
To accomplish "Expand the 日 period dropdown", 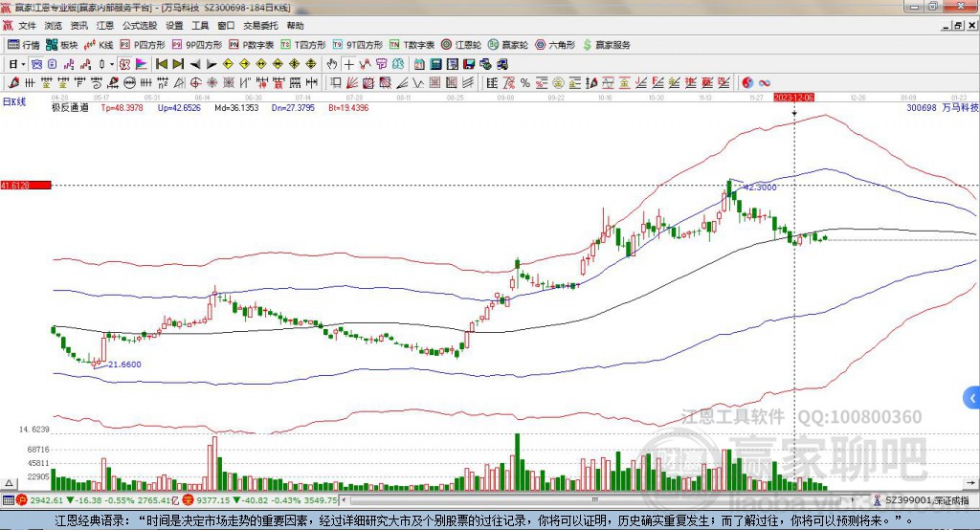I will click(x=23, y=64).
